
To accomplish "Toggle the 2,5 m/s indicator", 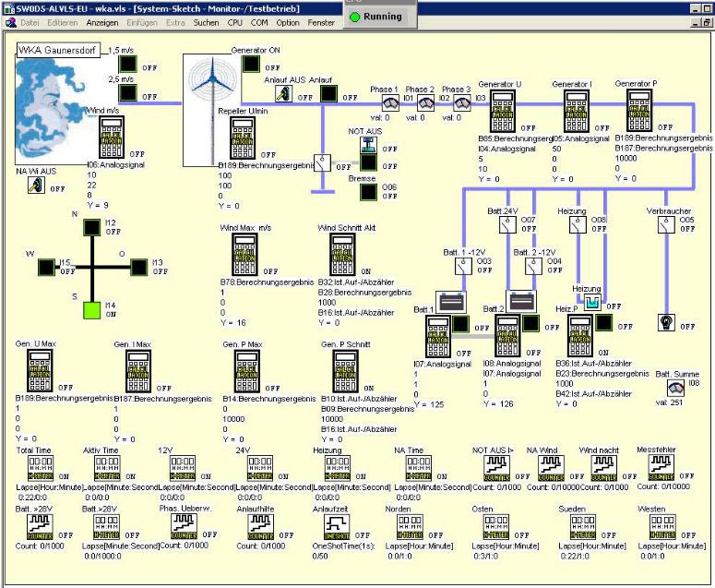I will pos(127,93).
